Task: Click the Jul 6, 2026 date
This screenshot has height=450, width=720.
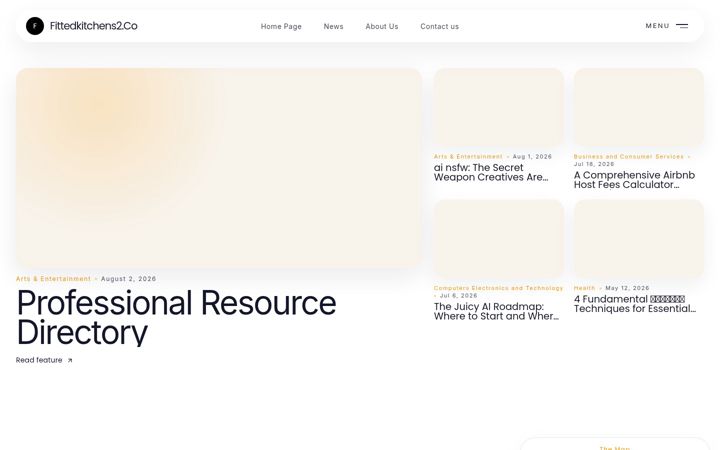Action: tap(459, 295)
